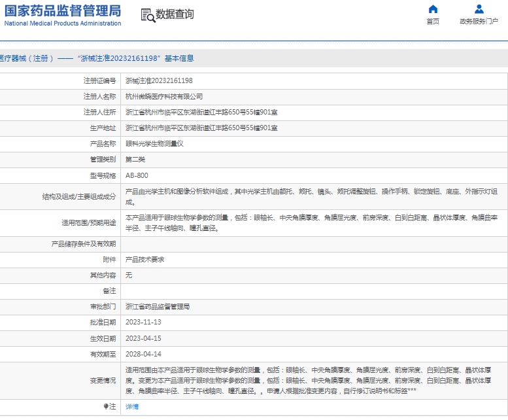Click the 有效期至 row label

click(103, 354)
